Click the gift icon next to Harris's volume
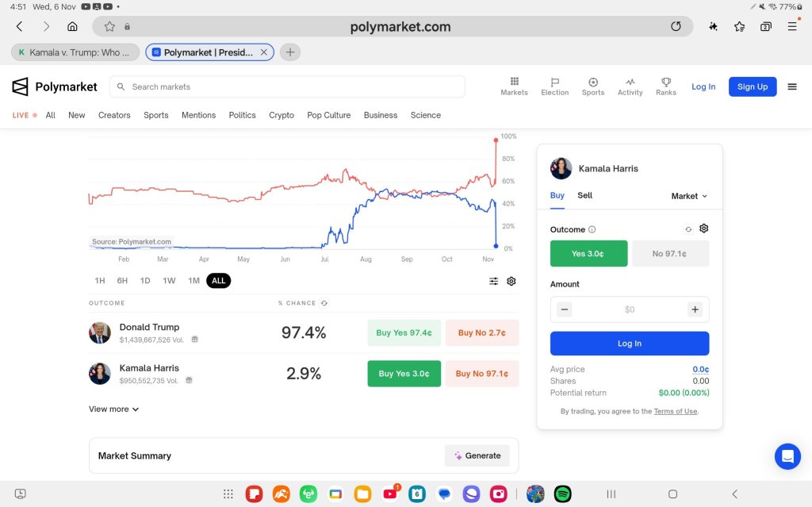Screen dimensions: 812x507 pyautogui.click(x=189, y=381)
